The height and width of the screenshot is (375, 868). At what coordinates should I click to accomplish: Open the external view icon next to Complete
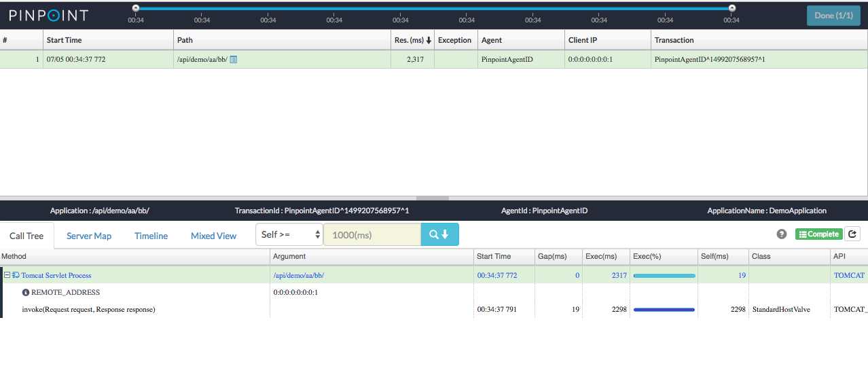click(853, 234)
